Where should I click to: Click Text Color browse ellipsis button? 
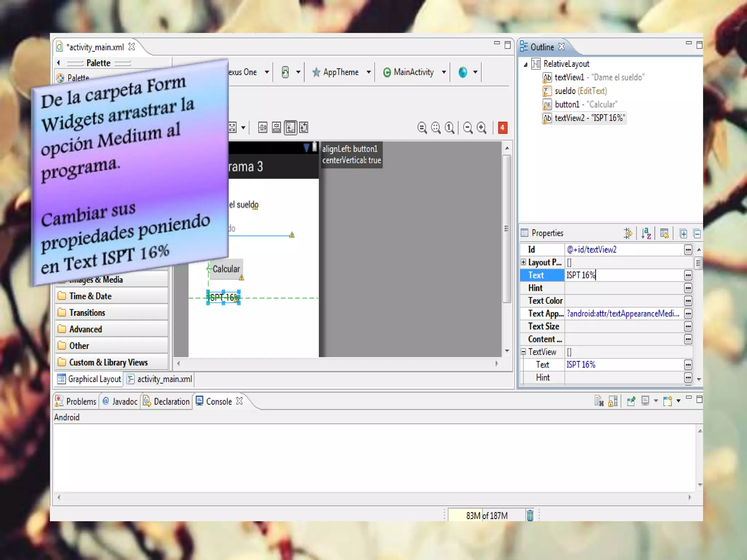click(688, 301)
